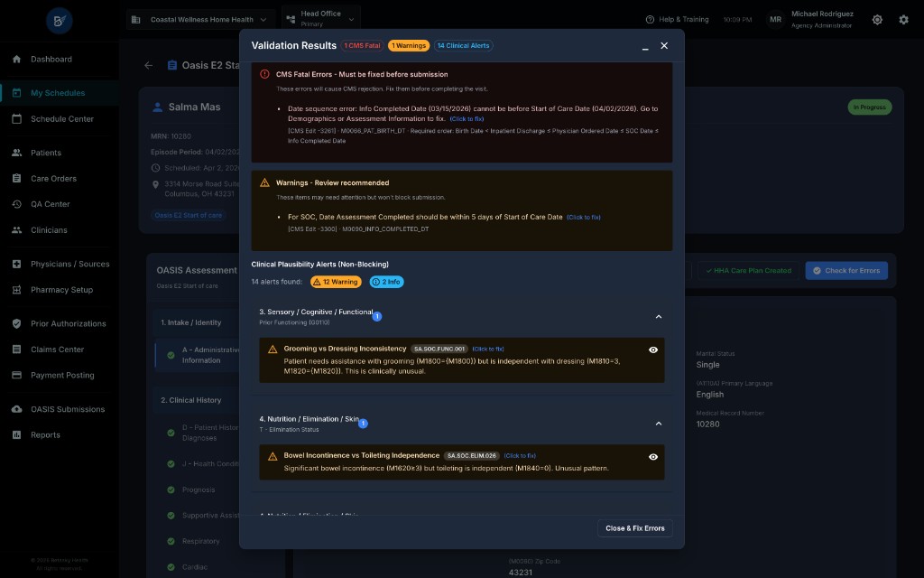Filter alerts by 12 Warning chip
924x578 pixels.
click(x=336, y=282)
